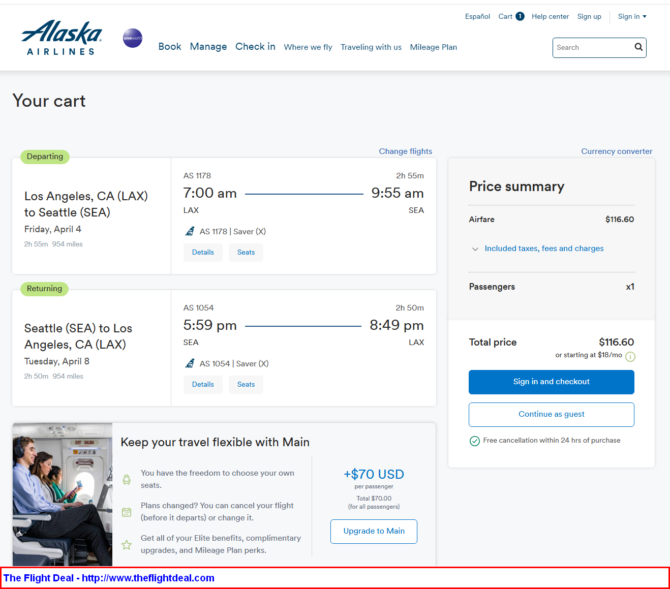Click the financing info icon near $18/mo

630,356
